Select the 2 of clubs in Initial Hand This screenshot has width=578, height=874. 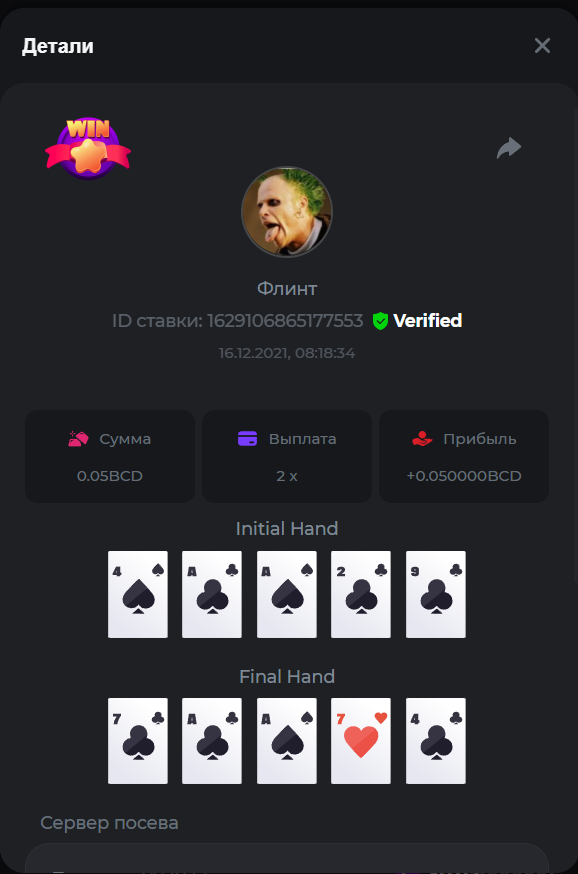pos(361,594)
